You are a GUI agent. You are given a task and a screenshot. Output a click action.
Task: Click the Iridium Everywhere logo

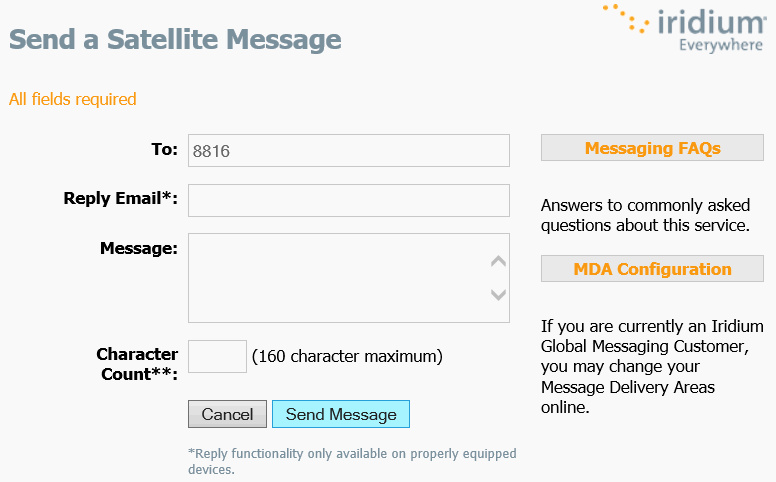[684, 28]
